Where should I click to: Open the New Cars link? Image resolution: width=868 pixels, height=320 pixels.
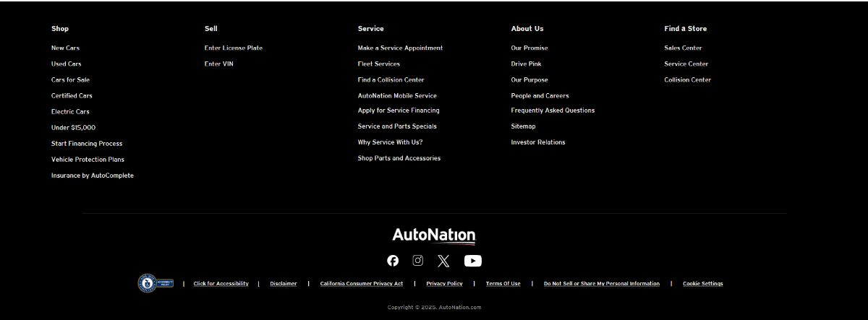pyautogui.click(x=65, y=48)
